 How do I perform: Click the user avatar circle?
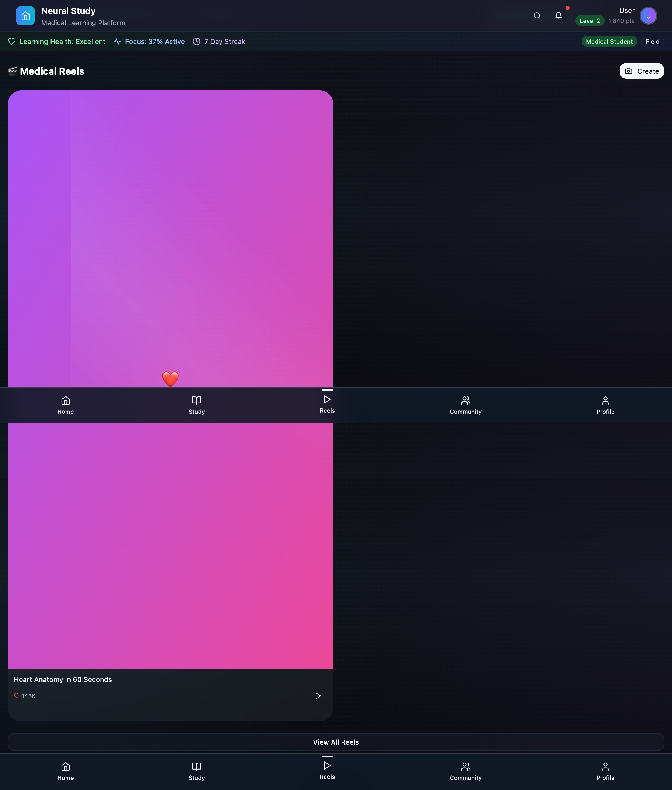[648, 16]
